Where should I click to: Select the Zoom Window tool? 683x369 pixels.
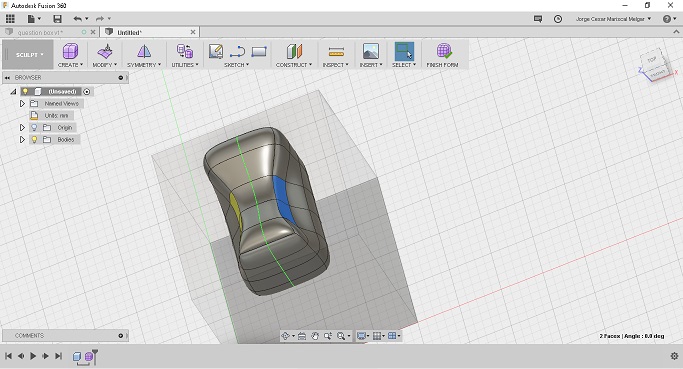pyautogui.click(x=328, y=336)
